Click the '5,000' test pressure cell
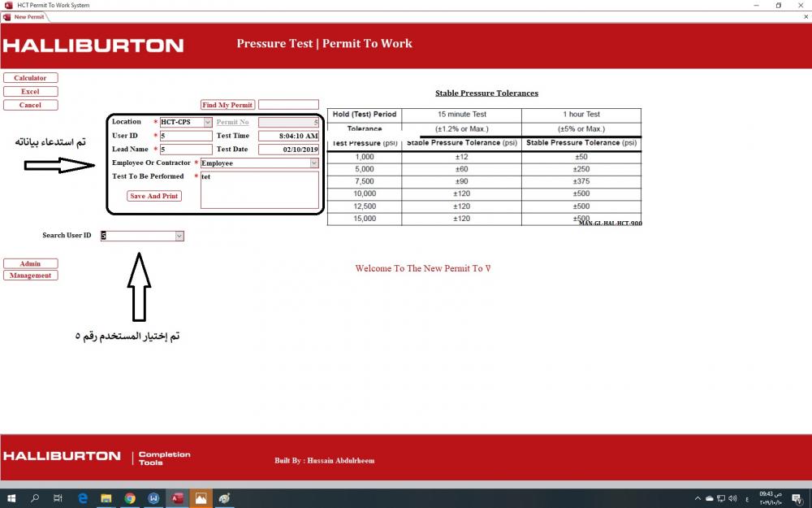This screenshot has width=812, height=508. (365, 169)
